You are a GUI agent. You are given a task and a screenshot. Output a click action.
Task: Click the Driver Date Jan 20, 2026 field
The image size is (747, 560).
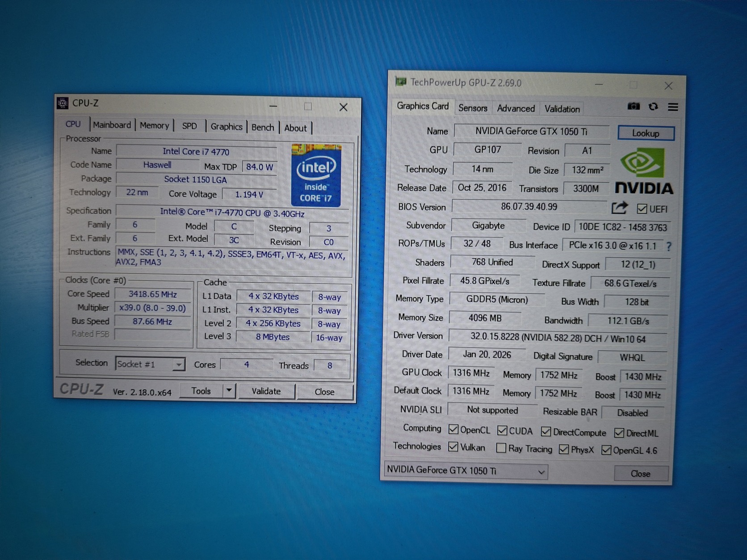coord(487,355)
